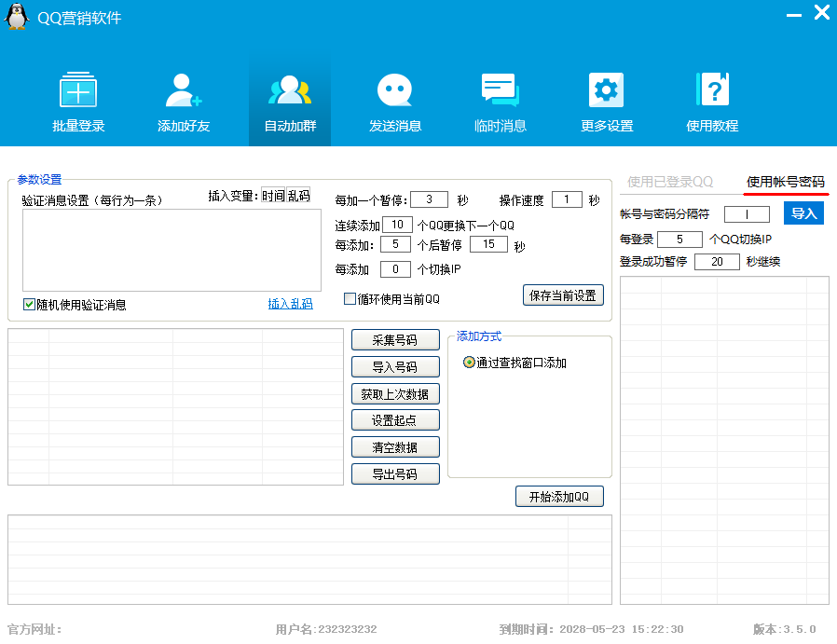Screen dimensions: 837x644
Task: Click the 获取上次数据 button
Action: click(x=395, y=394)
